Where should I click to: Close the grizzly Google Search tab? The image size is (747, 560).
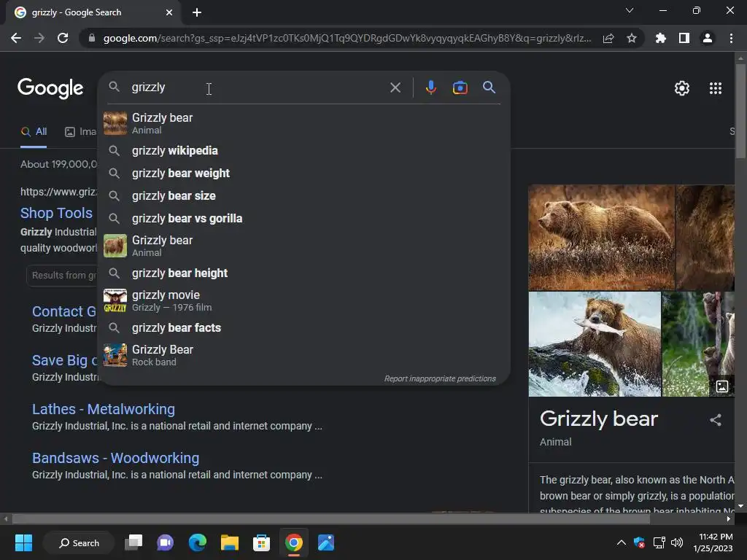pyautogui.click(x=169, y=12)
